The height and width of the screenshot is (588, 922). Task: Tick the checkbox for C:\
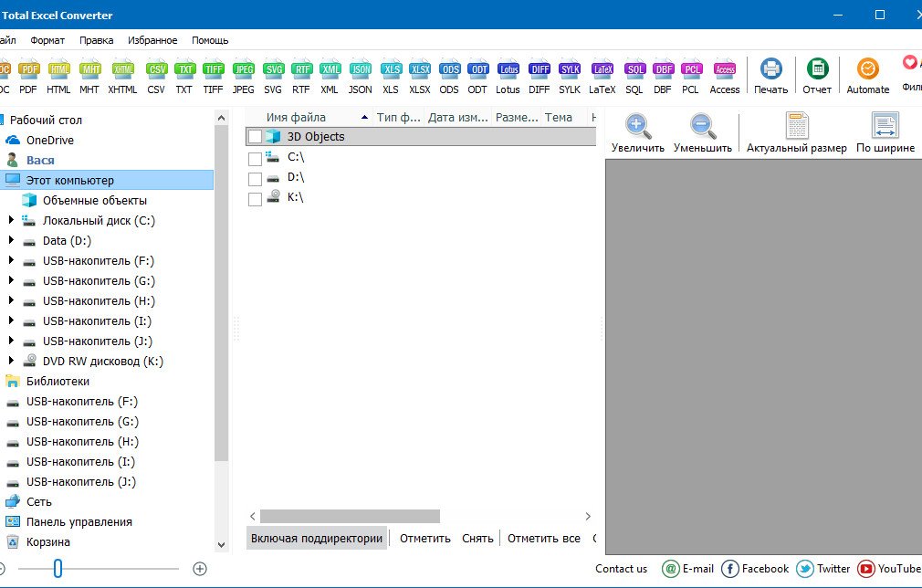click(x=255, y=159)
